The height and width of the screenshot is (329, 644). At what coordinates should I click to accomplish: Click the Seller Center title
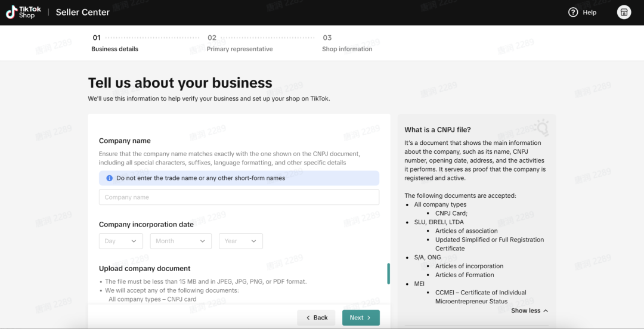pos(83,13)
